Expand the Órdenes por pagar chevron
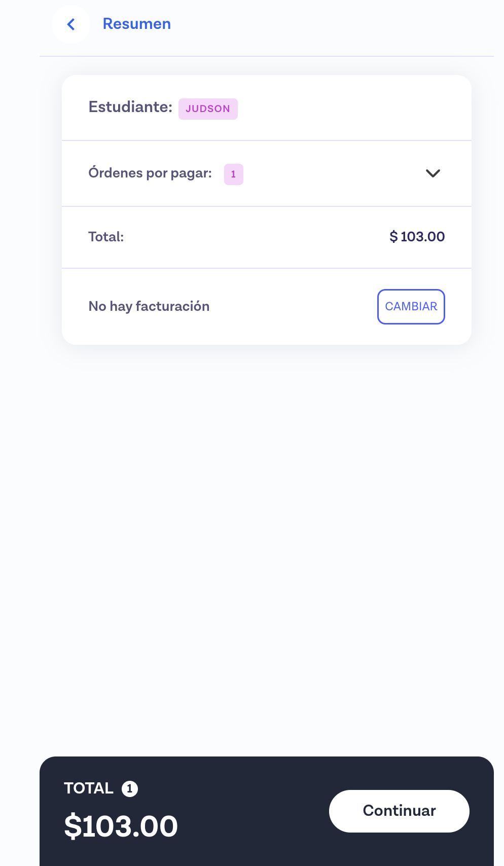 [x=433, y=173]
